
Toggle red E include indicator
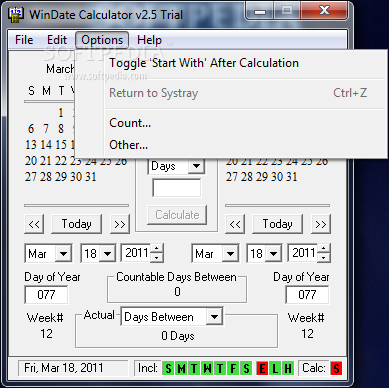pos(262,368)
